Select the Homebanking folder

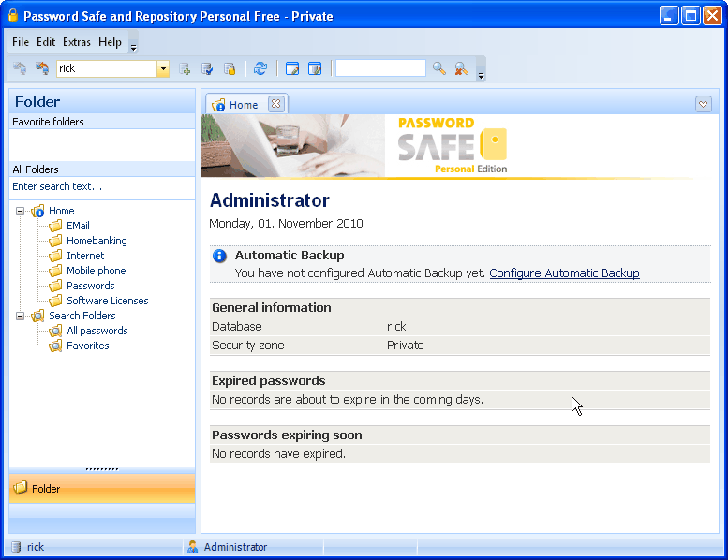tap(97, 241)
